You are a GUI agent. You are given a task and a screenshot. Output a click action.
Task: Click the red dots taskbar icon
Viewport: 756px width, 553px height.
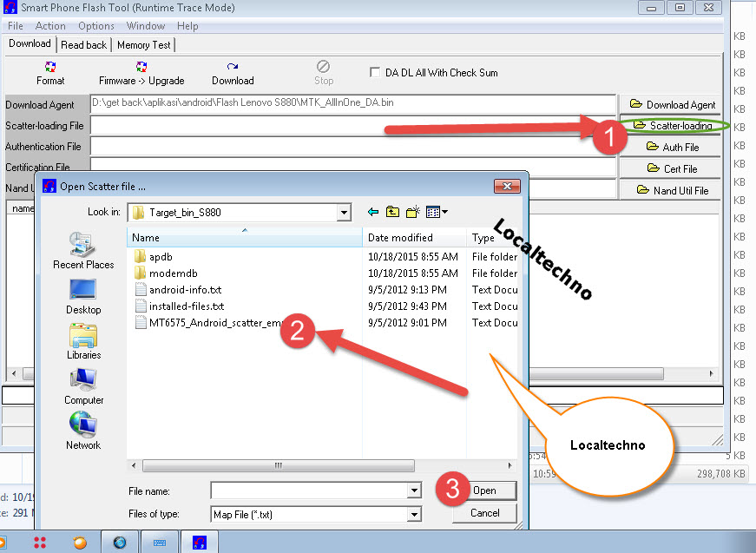pos(40,543)
